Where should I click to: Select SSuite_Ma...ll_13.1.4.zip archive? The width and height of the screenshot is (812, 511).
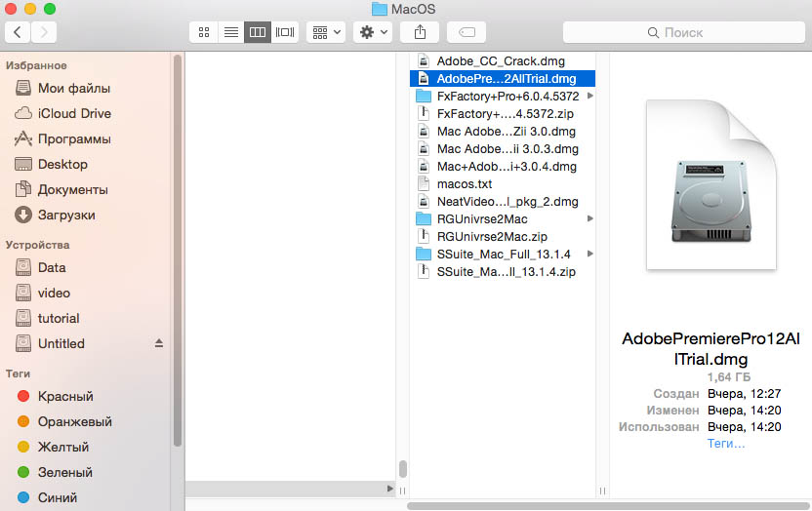point(502,272)
